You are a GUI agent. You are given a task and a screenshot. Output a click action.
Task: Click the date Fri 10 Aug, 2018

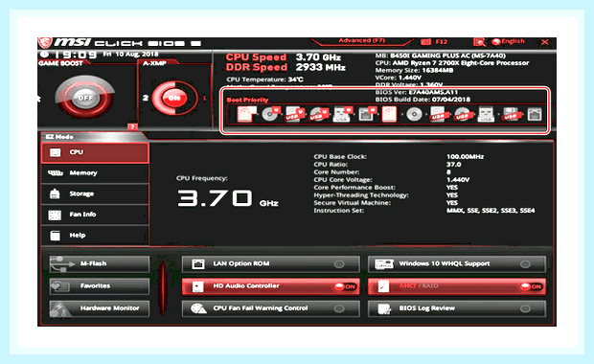pyautogui.click(x=130, y=55)
